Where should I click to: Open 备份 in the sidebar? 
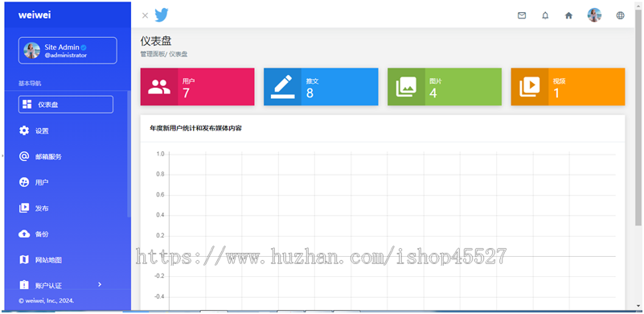pos(42,234)
